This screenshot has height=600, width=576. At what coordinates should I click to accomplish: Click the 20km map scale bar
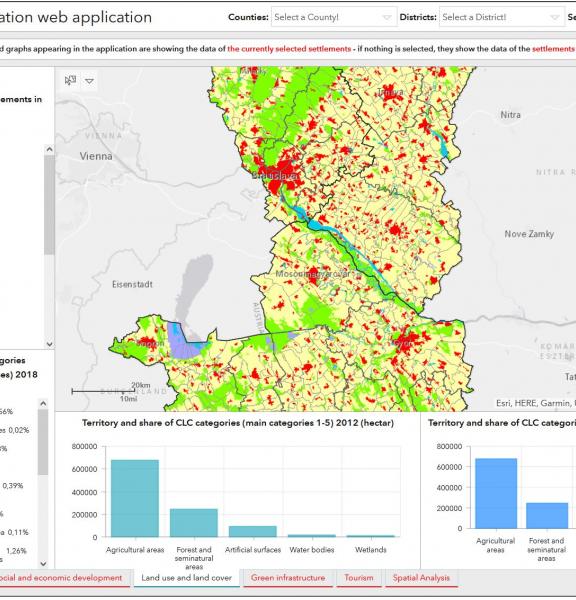(x=103, y=390)
